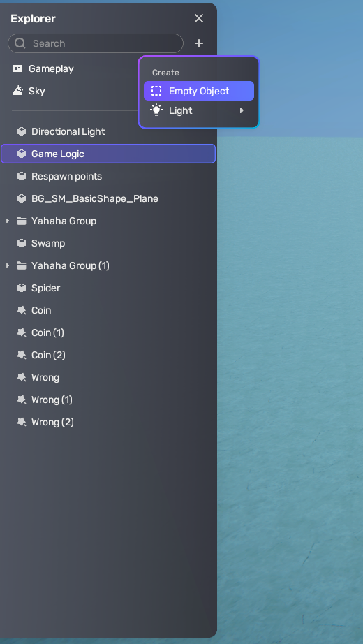Click the plus icon to add object
The width and height of the screenshot is (363, 644).
pyautogui.click(x=199, y=43)
